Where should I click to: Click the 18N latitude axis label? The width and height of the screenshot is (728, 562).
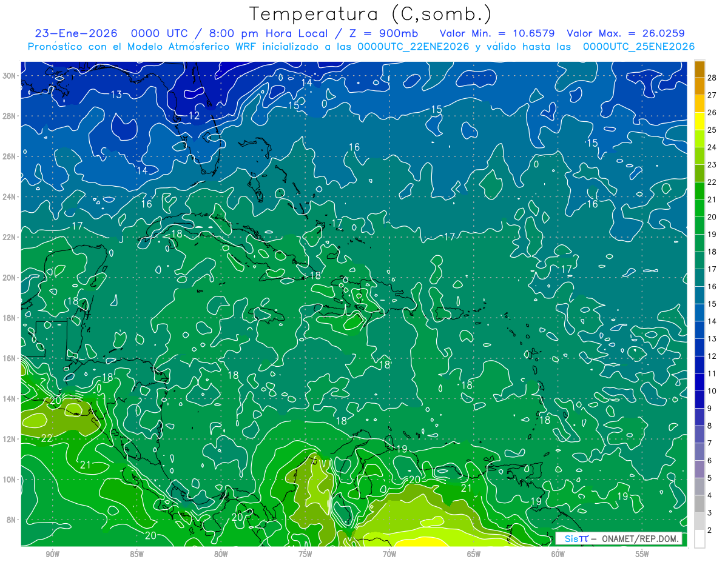pyautogui.click(x=10, y=318)
